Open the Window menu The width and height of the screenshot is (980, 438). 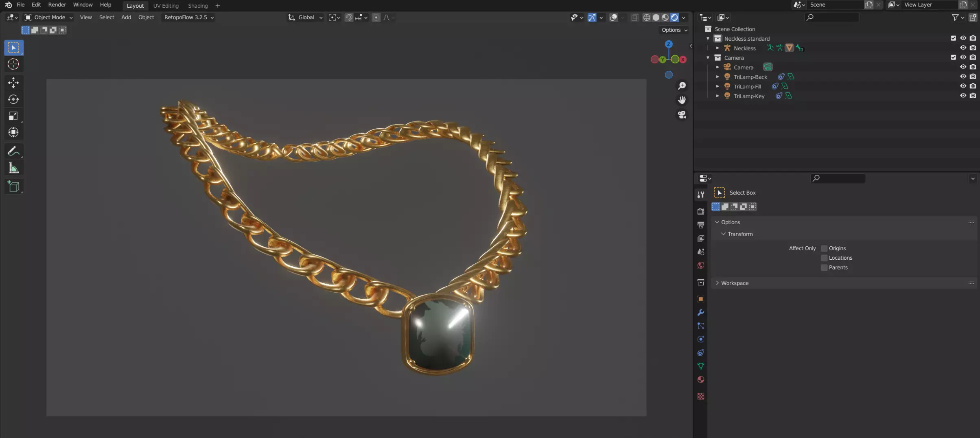tap(83, 5)
